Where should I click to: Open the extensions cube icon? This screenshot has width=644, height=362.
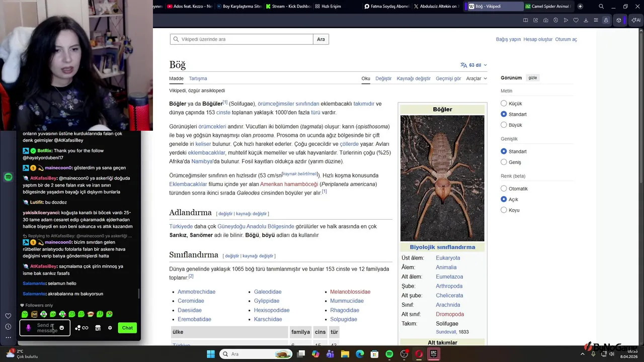point(619,20)
